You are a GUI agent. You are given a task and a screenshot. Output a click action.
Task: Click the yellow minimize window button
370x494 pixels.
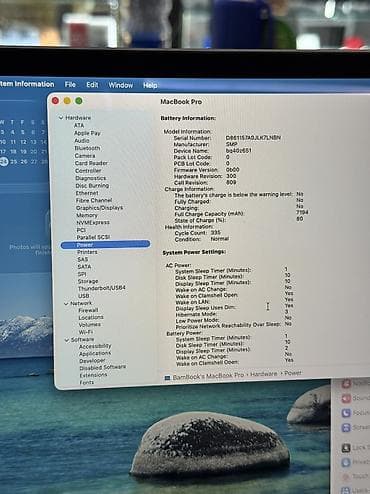[67, 101]
